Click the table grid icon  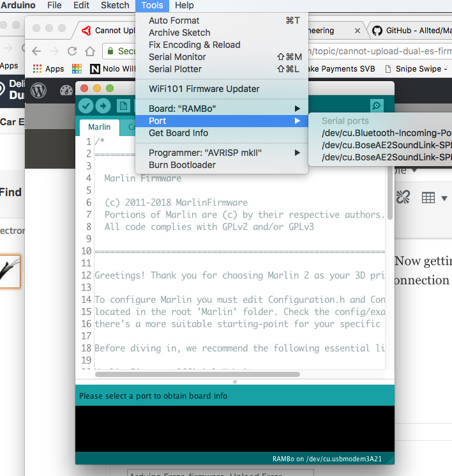pyautogui.click(x=428, y=198)
